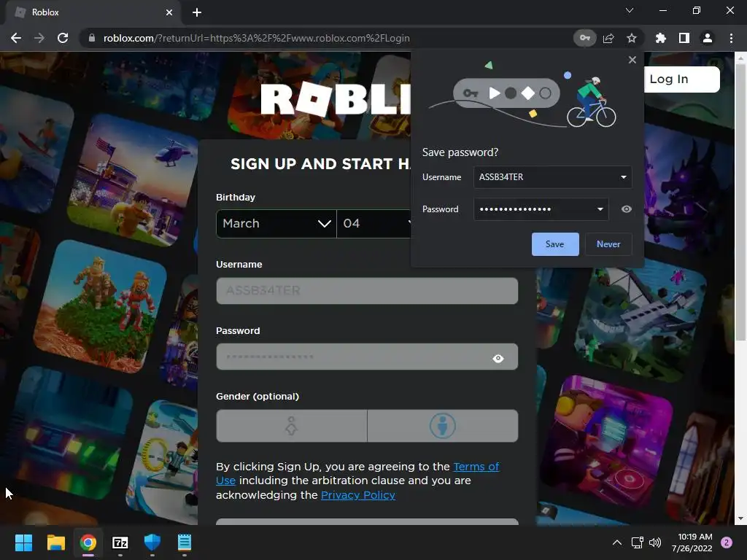Choose Never for saving password
Viewport: 747px width, 560px height.
coord(608,244)
